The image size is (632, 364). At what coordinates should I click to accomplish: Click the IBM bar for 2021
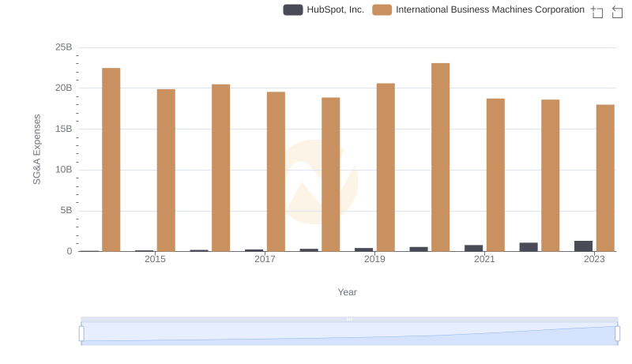coord(495,175)
